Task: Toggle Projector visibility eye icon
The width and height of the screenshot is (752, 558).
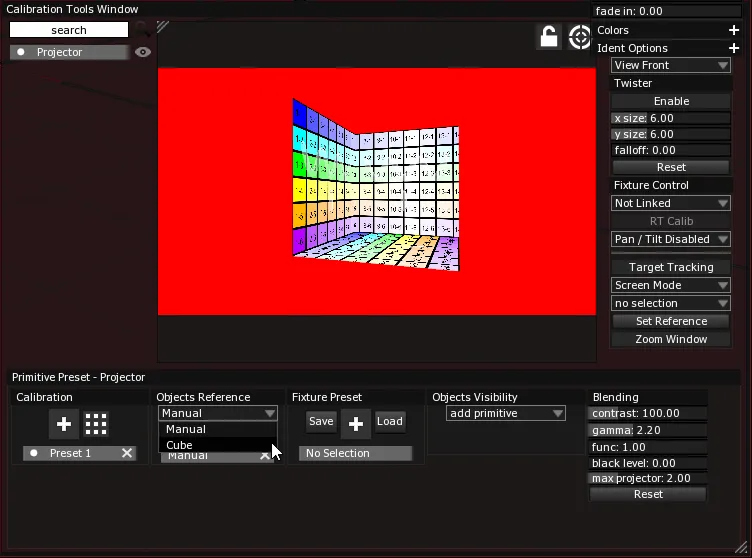Action: [x=143, y=52]
